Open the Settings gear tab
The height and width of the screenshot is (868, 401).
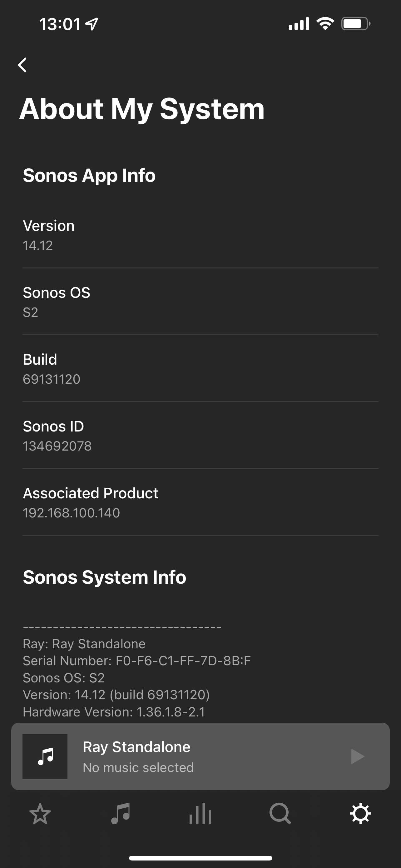click(360, 814)
